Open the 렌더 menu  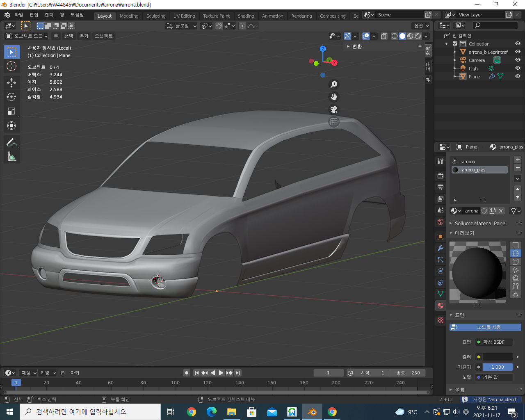[49, 15]
